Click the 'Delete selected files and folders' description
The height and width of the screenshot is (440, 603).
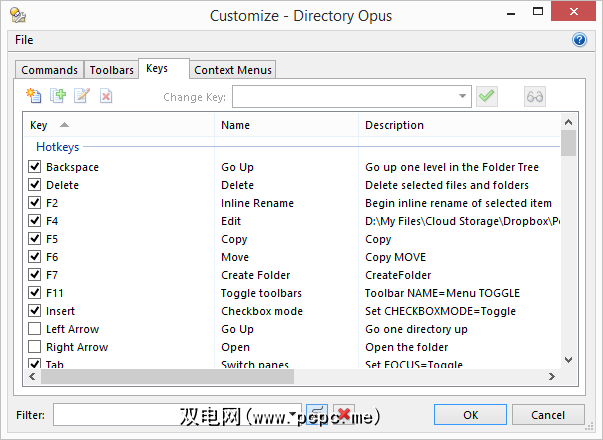447,185
